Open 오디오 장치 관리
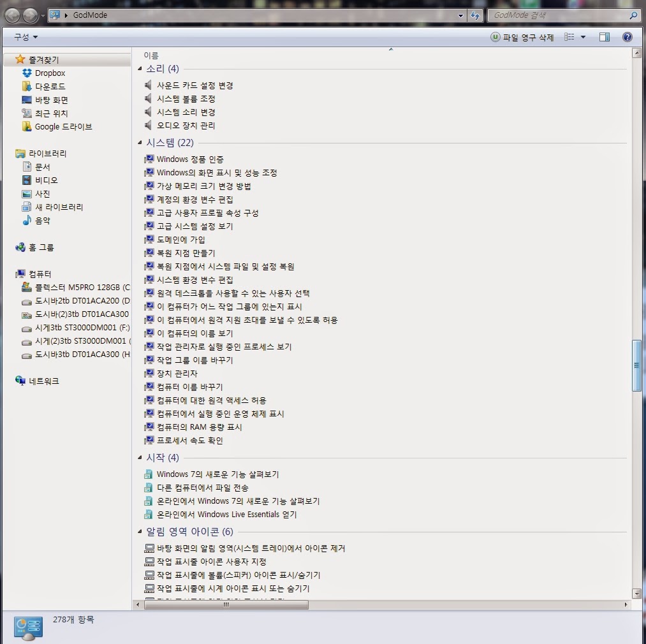The image size is (646, 644). tap(186, 125)
